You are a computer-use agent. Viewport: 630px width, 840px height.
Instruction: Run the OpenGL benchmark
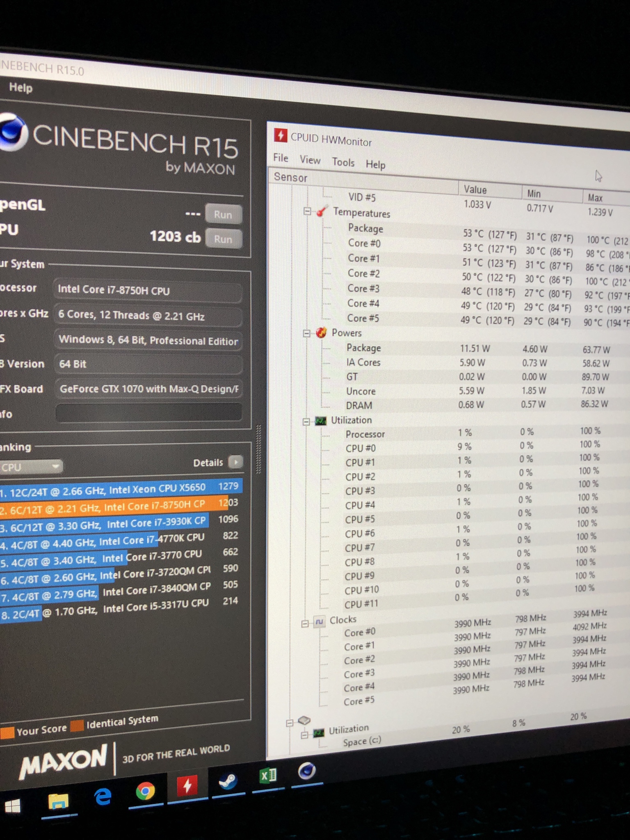pyautogui.click(x=223, y=215)
